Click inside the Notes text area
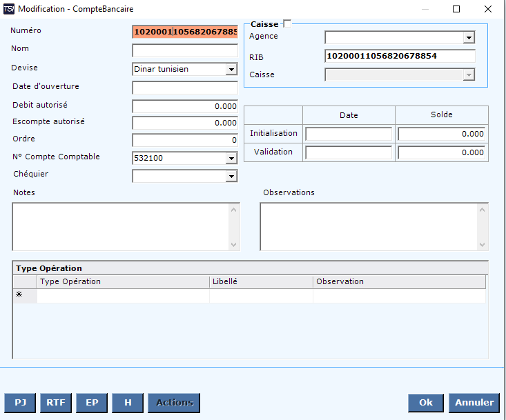506x420 pixels. pyautogui.click(x=121, y=227)
